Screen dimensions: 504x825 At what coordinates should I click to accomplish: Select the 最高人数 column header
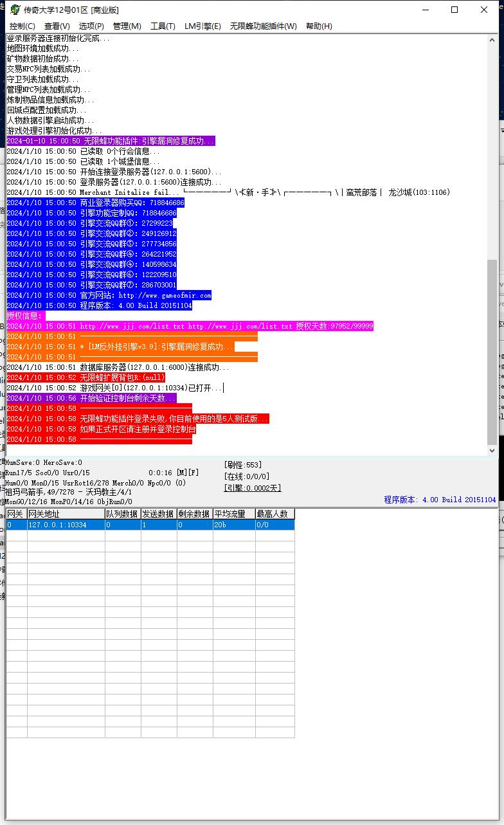(274, 514)
